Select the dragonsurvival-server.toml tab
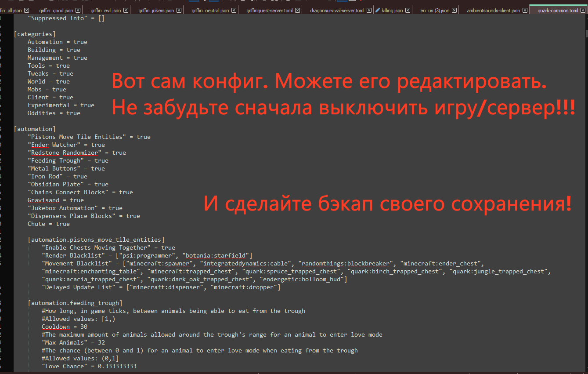Image resolution: width=588 pixels, height=374 pixels. 337,10
